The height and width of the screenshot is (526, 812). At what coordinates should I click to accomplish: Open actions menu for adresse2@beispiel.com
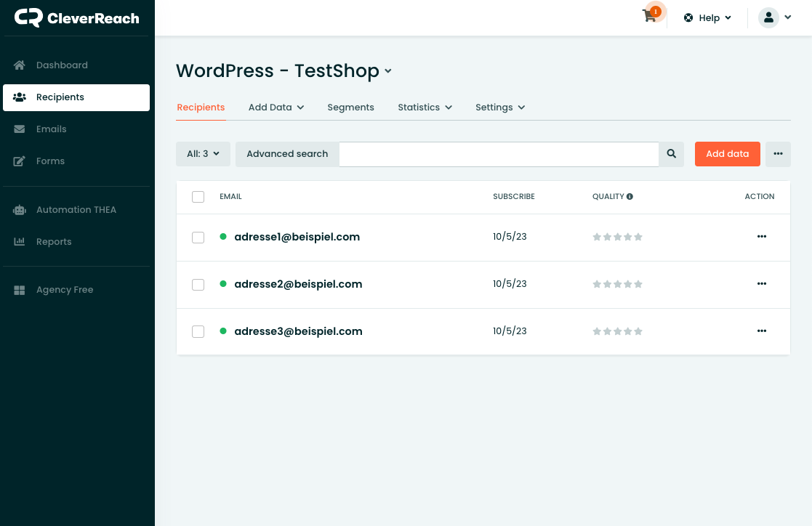pyautogui.click(x=762, y=284)
